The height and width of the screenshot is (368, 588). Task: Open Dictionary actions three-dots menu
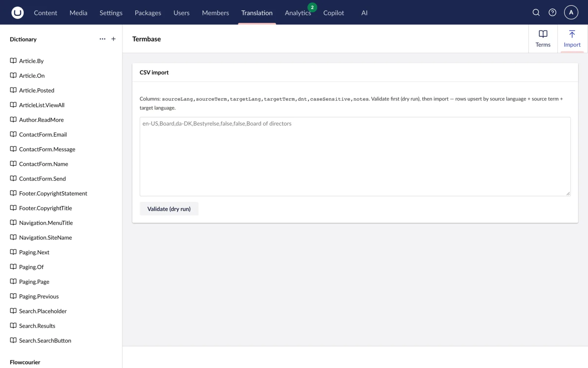point(103,39)
